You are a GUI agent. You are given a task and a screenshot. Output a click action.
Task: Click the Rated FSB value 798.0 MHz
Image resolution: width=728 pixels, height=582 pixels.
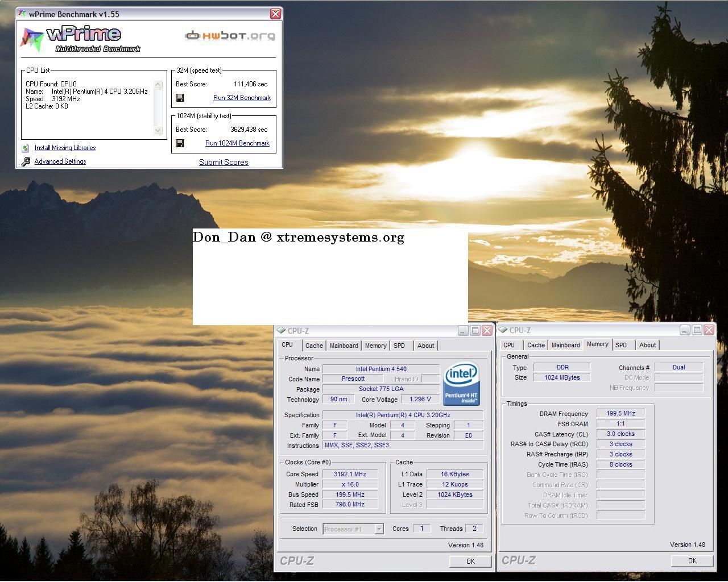click(350, 504)
